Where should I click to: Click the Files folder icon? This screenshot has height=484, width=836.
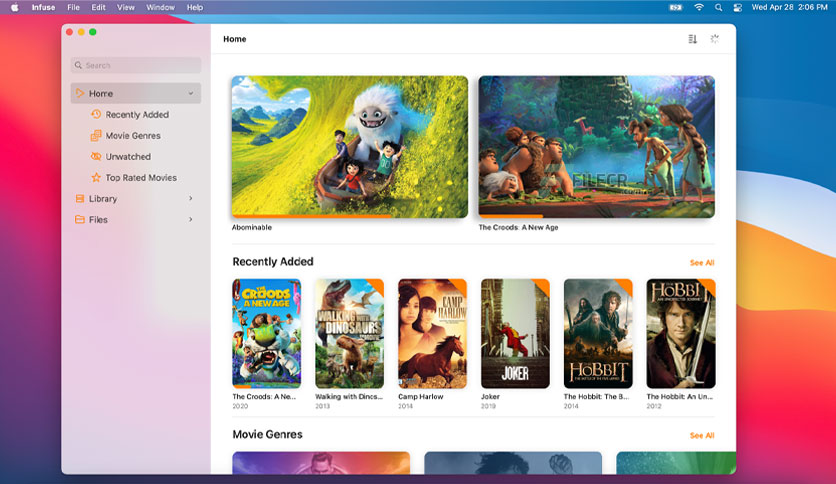pyautogui.click(x=80, y=219)
